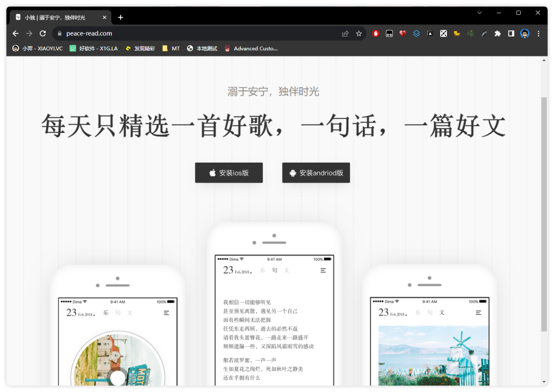Open the broken heart extension

tap(403, 33)
